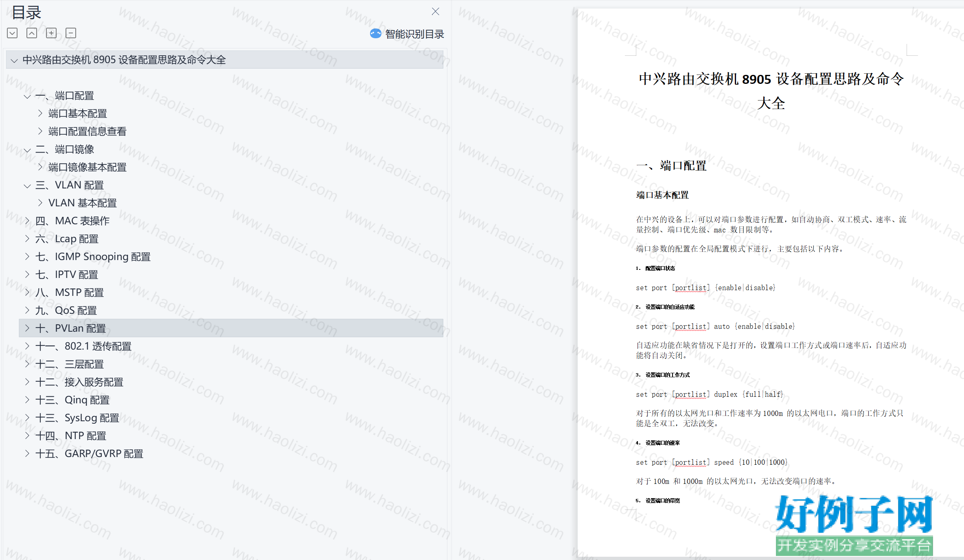Collapse the 三、VLAN 配置 section
The width and height of the screenshot is (964, 560).
pos(27,186)
